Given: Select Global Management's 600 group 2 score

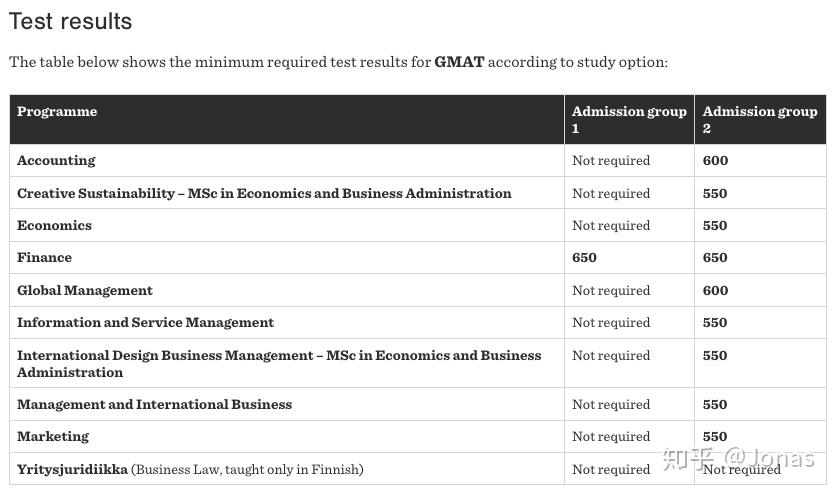Looking at the screenshot, I should point(715,290).
